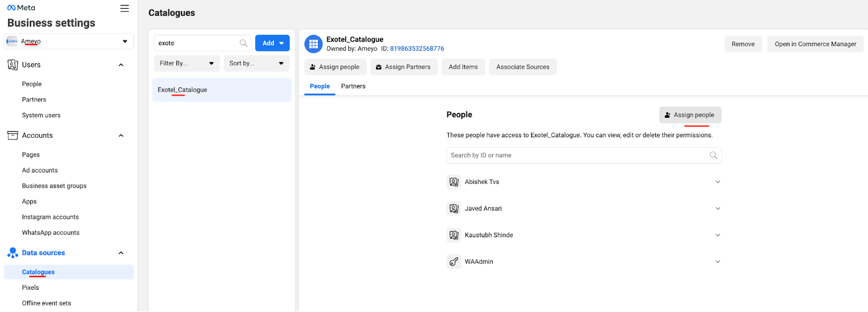Screen dimensions: 868x312
Task: Click the Remove button
Action: [x=743, y=44]
